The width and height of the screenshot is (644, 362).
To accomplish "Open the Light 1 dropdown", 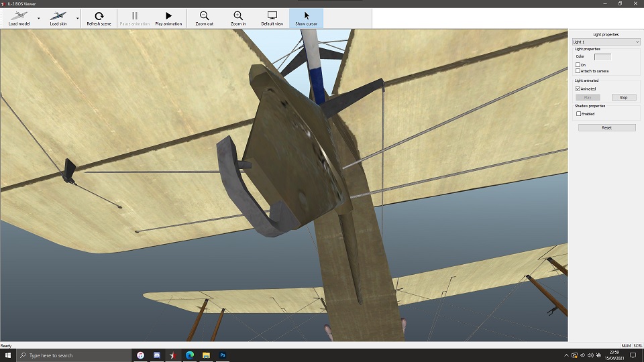I will (606, 42).
